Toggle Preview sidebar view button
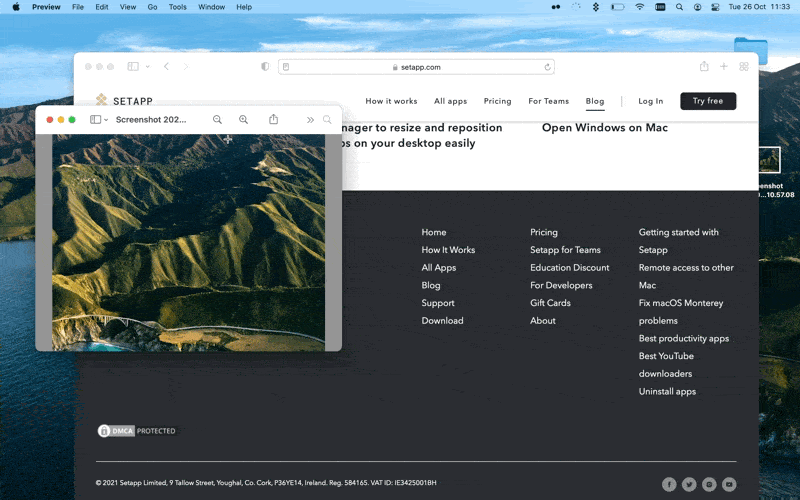 (95, 119)
